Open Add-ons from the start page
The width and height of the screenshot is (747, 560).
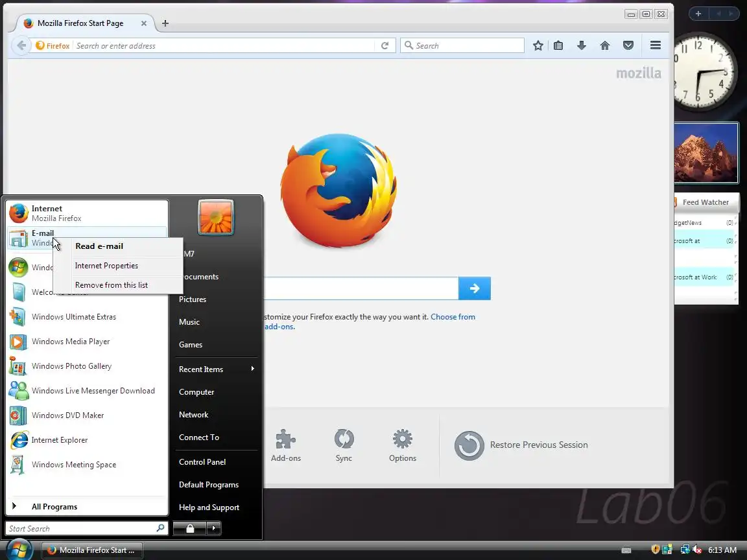point(286,445)
